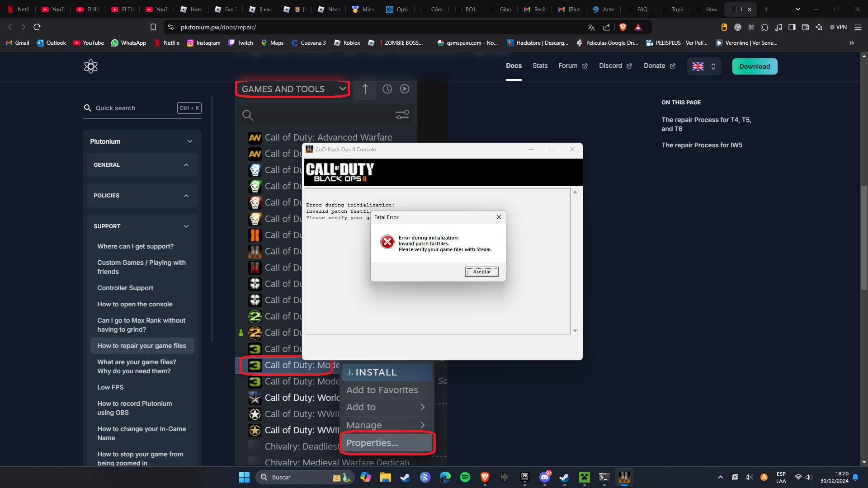Open the music note media control icon
Screen dimensions: 868x488
[778, 27]
